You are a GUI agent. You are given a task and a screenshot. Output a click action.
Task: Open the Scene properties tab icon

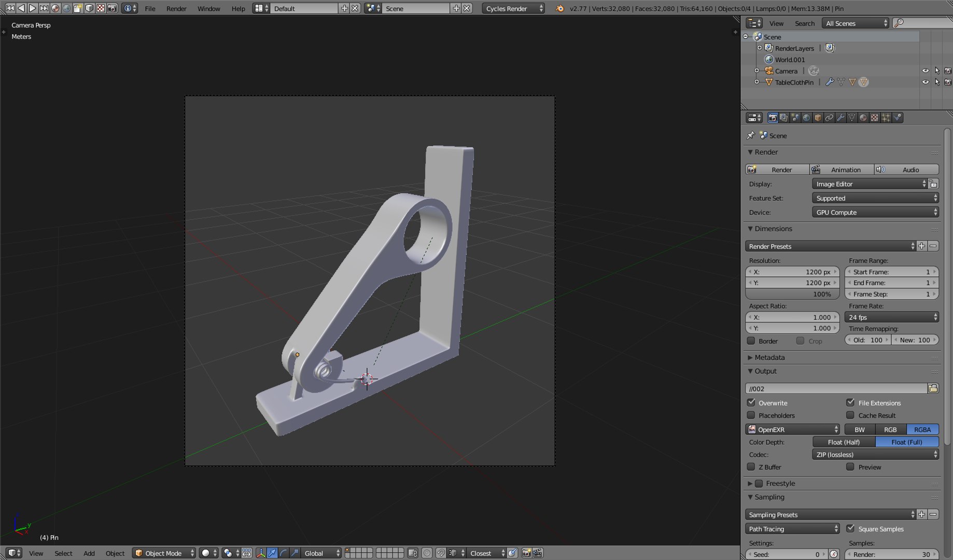[x=795, y=118]
